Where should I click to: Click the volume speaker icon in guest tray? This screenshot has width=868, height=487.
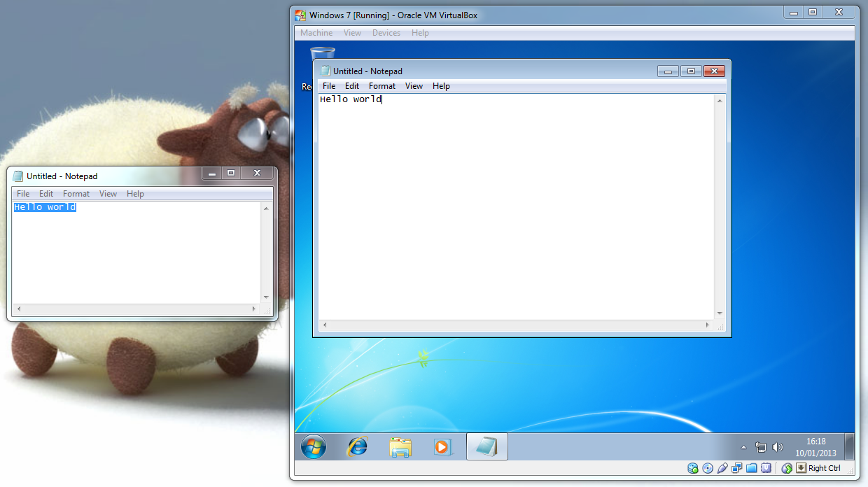coord(778,447)
